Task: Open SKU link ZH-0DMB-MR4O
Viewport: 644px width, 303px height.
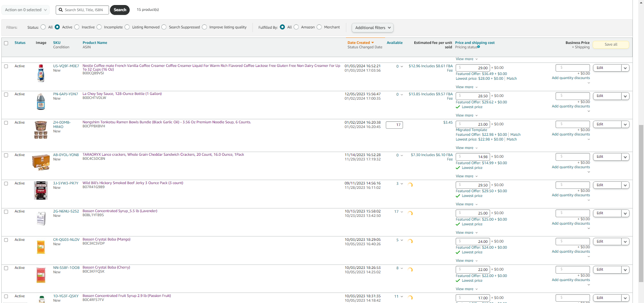Action: pos(62,125)
